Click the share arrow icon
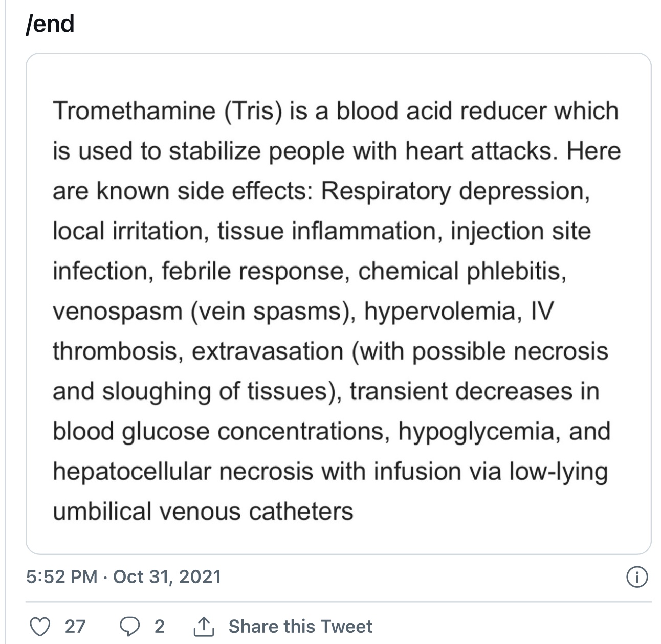 click(x=203, y=626)
